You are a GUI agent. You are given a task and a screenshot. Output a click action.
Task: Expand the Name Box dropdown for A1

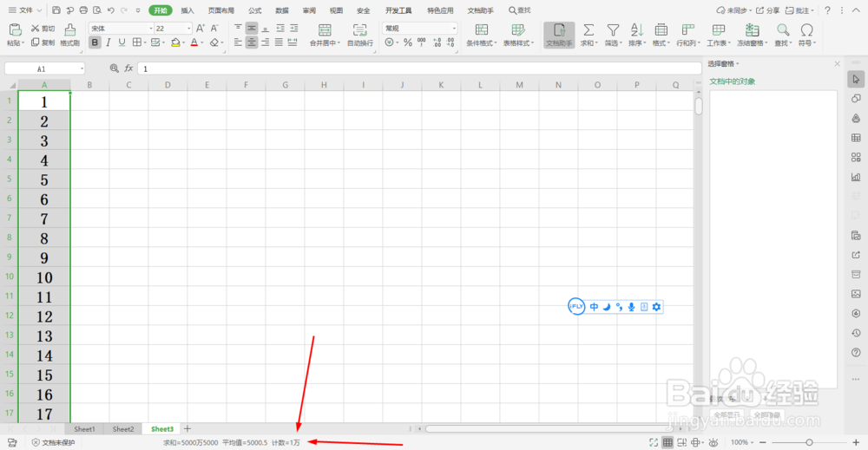click(82, 68)
